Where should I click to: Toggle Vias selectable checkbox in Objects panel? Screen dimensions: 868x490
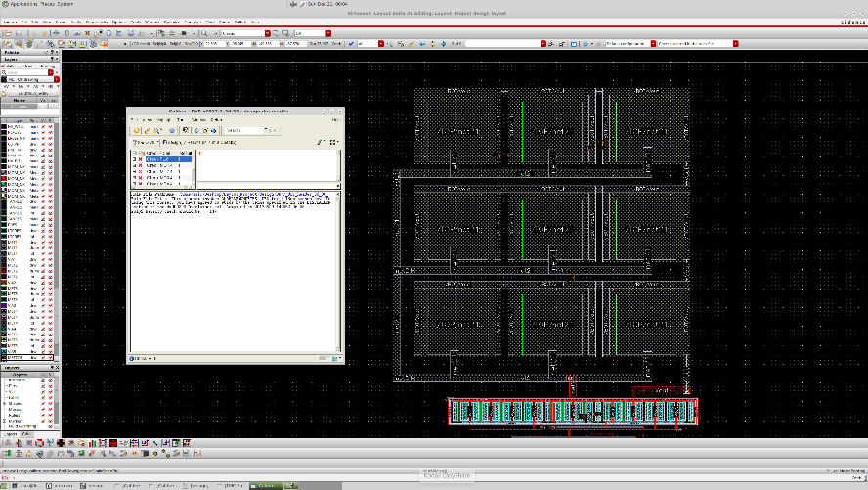[51, 392]
